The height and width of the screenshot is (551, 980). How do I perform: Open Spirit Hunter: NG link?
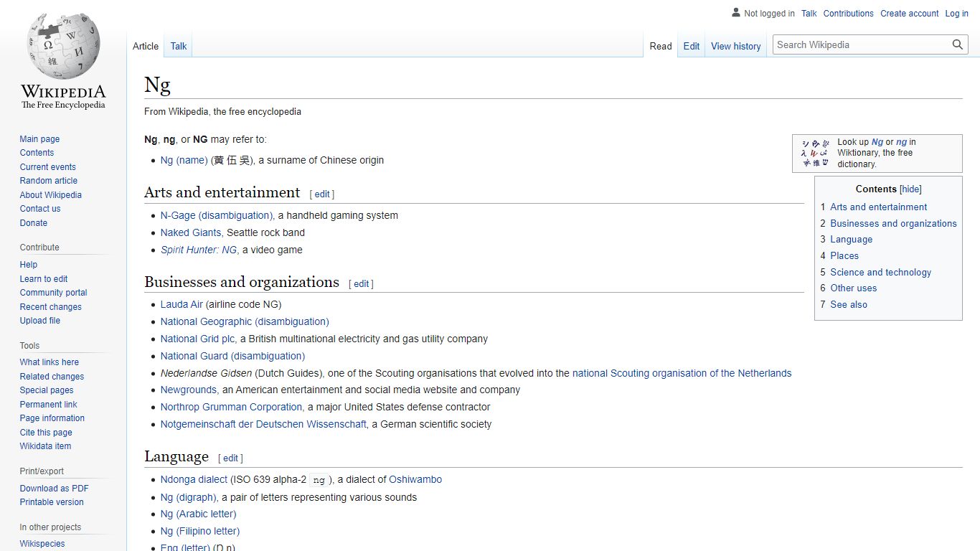tap(199, 250)
